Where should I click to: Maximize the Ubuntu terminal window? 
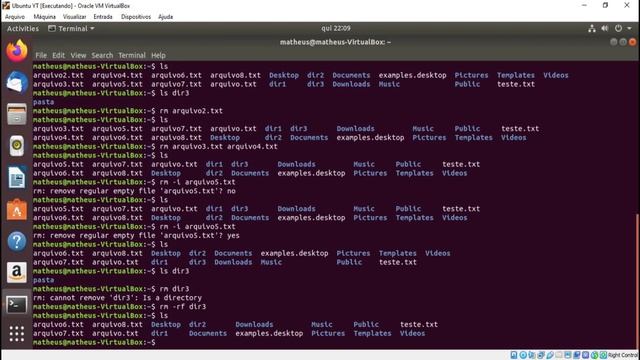(623, 42)
